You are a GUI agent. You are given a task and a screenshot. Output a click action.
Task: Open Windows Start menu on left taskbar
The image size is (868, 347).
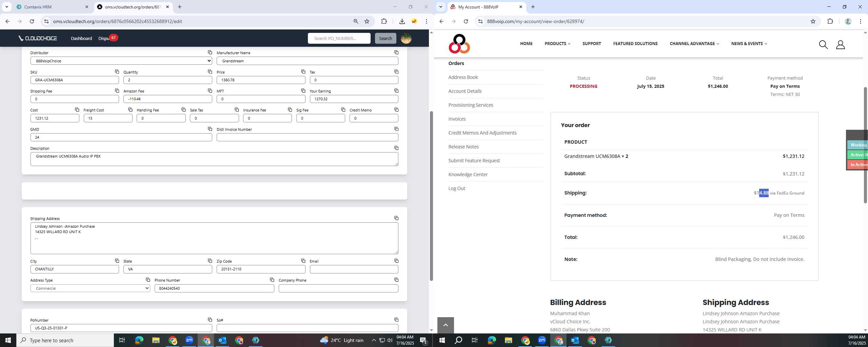(x=8, y=340)
